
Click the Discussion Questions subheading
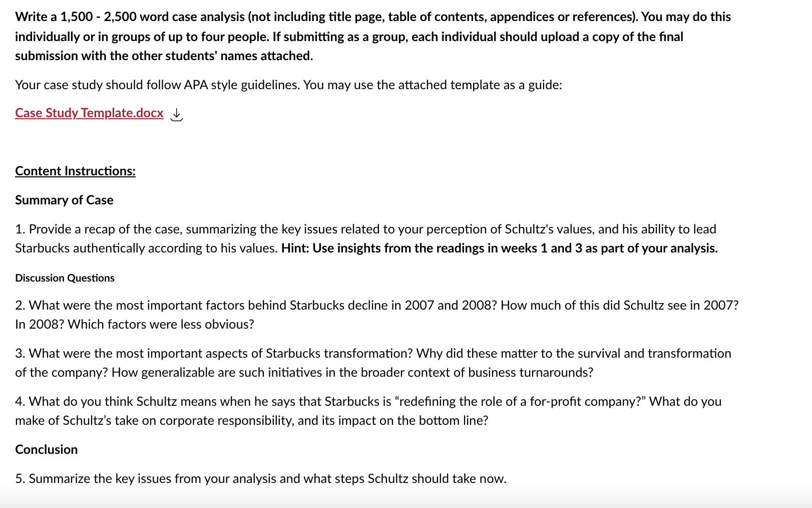(65, 278)
